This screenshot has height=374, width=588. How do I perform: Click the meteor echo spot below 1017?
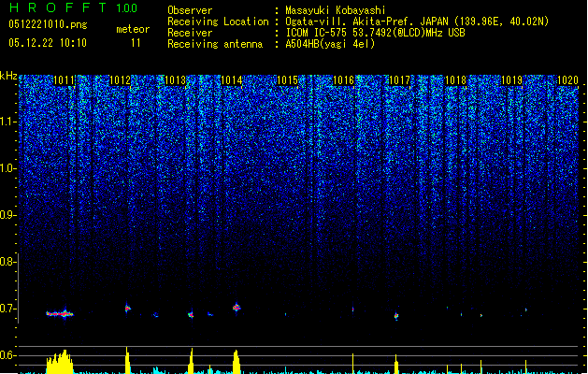[x=396, y=316]
